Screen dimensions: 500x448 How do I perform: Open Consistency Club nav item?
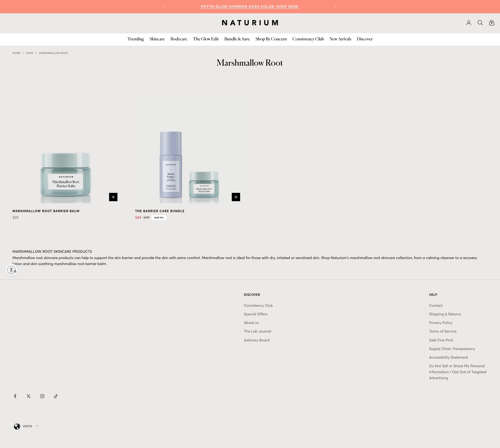pyautogui.click(x=308, y=39)
